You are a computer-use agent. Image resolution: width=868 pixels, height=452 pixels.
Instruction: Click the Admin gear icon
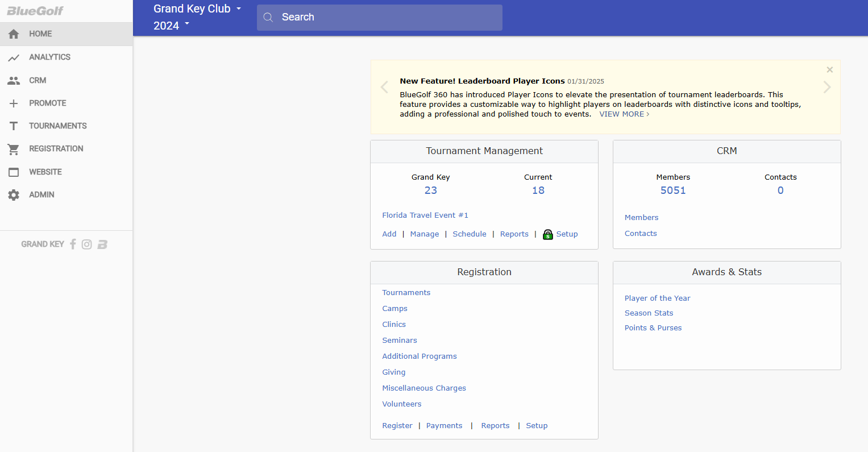(14, 195)
